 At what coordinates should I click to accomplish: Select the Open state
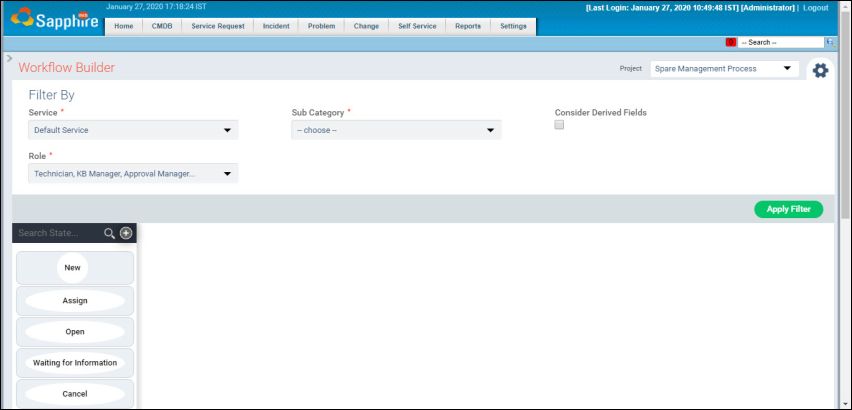tap(75, 332)
